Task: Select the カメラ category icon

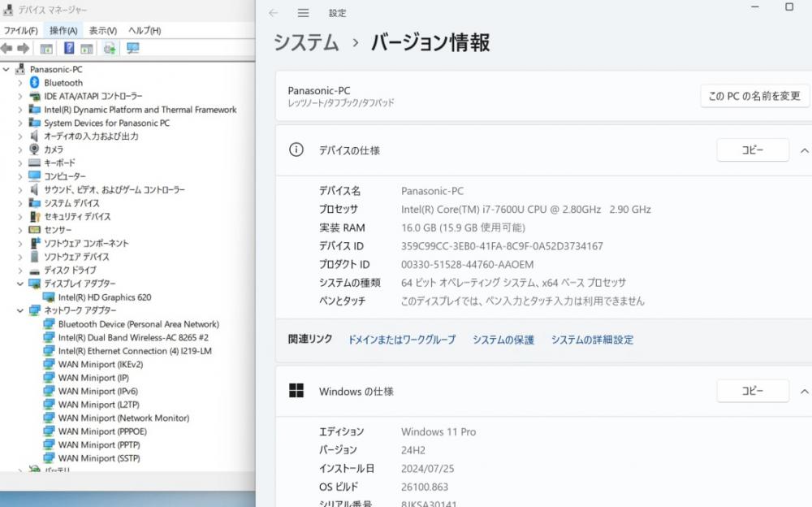Action: (34, 149)
